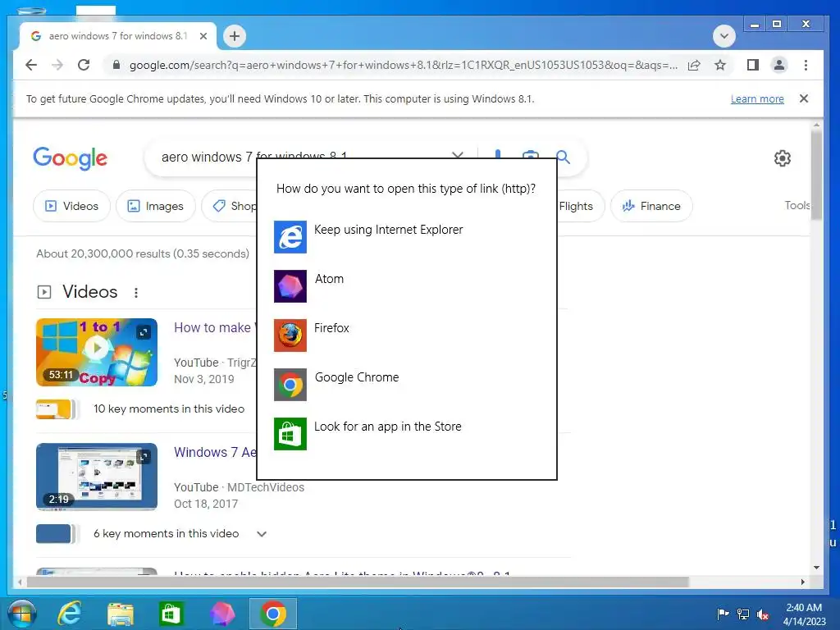Filter results by Videos
The height and width of the screenshot is (630, 840).
[x=72, y=206]
